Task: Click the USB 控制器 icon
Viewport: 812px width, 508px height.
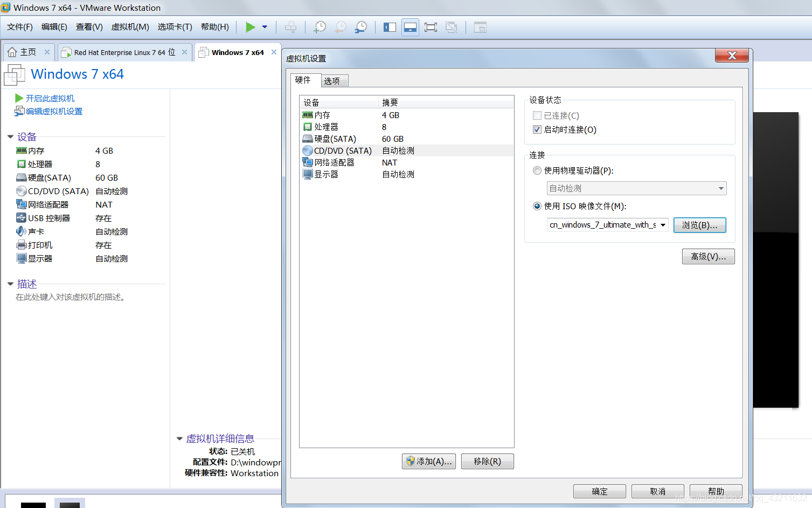Action: 21,218
